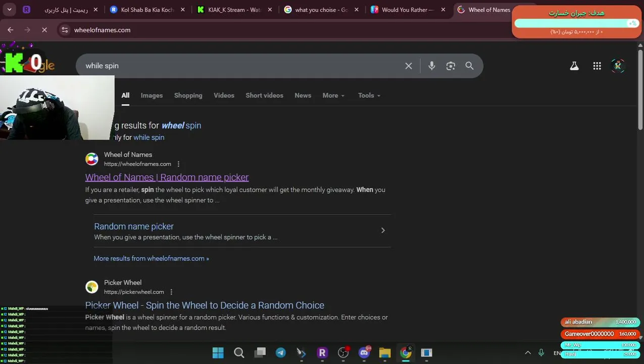Close the KIAK_K Stream tab

(269, 10)
